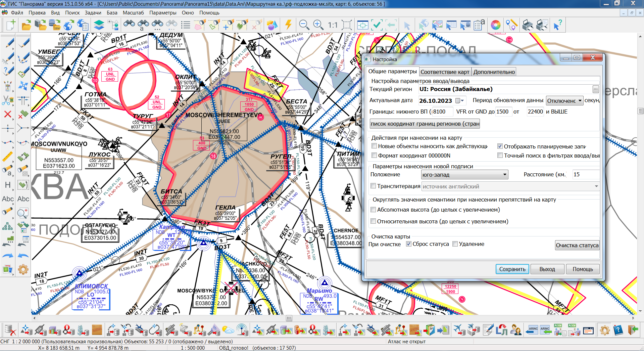Set map scale to 1:1
This screenshot has width=644, height=351.
point(333,25)
